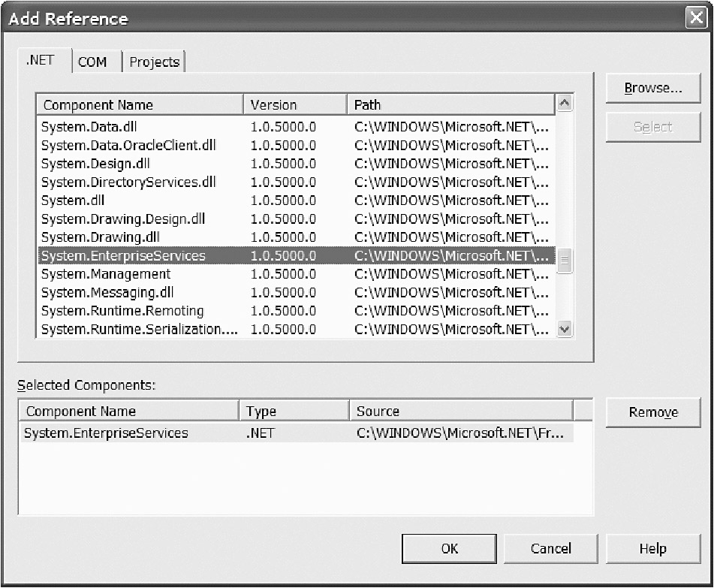Click Cancel to dismiss dialog

pos(550,548)
